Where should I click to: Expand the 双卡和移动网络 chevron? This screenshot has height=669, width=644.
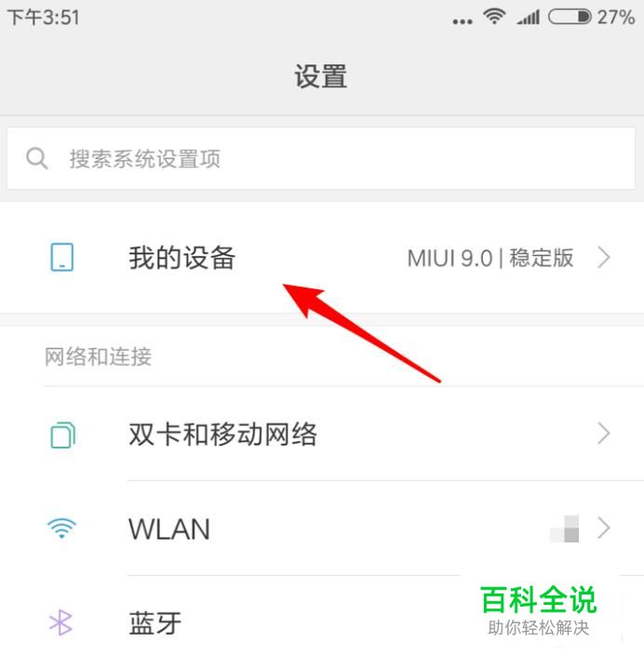(x=603, y=434)
